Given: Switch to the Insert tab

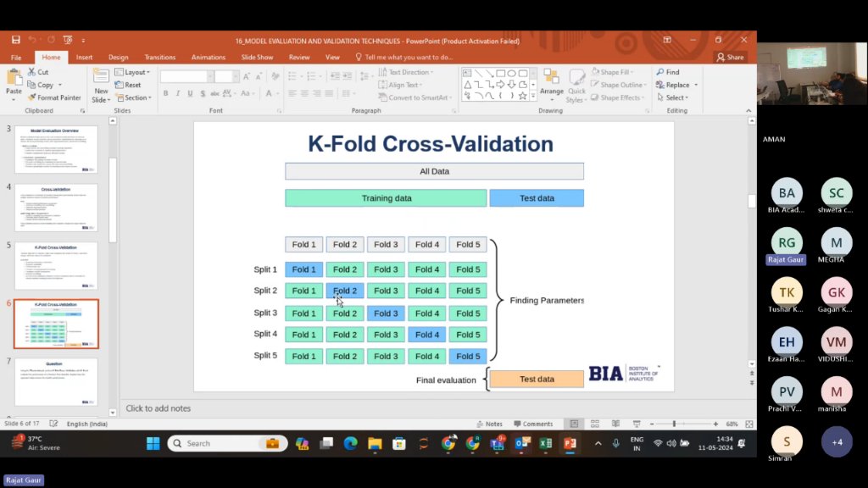Looking at the screenshot, I should pos(84,57).
